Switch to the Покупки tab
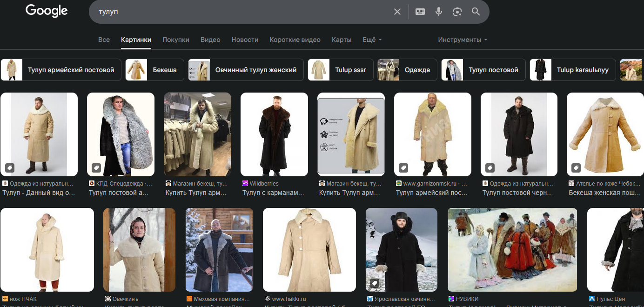This screenshot has width=644, height=307. 176,40
